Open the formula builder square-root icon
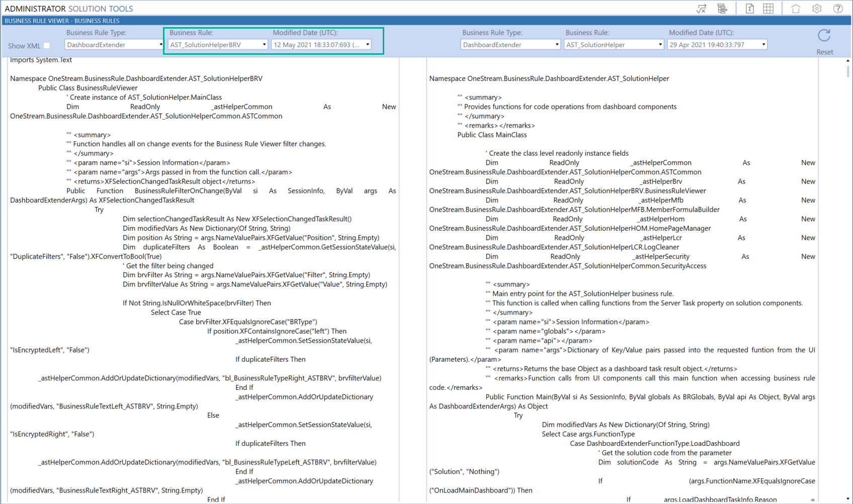The width and height of the screenshot is (853, 504). point(701,9)
